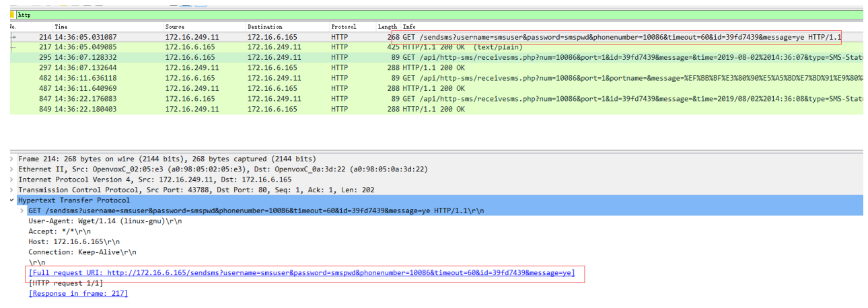Select packet number 297 row
Viewport: 868px width, 308px height.
(437, 68)
